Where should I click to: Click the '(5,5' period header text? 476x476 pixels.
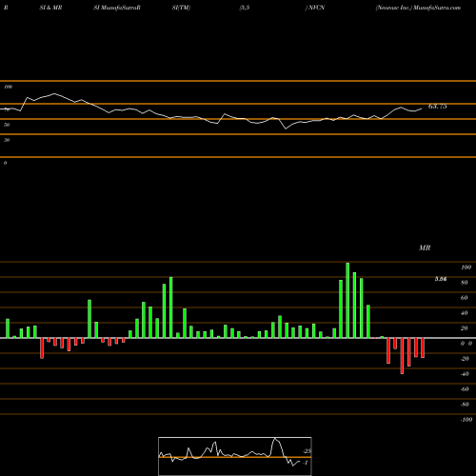click(245, 8)
